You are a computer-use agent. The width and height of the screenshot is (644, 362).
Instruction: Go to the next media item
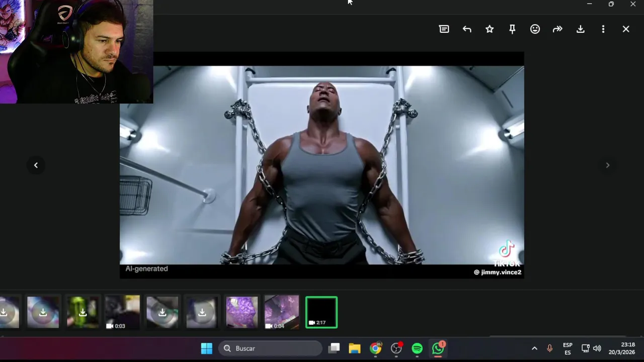607,165
